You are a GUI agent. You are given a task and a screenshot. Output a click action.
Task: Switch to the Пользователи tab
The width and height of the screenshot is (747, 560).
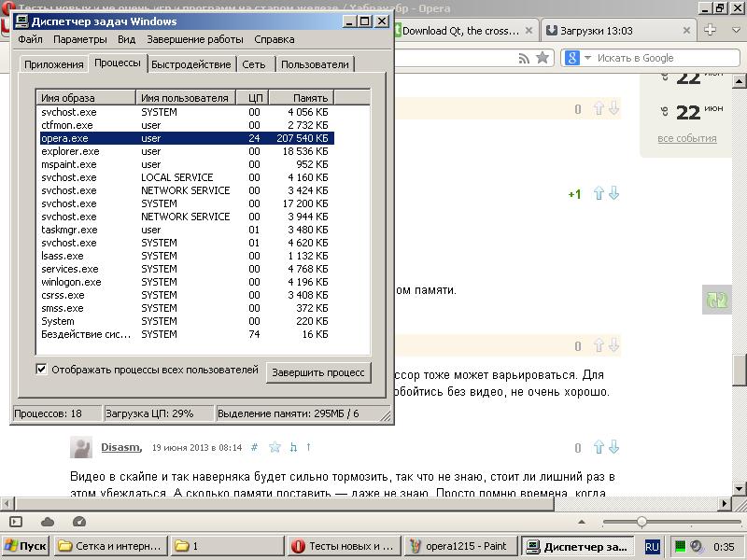pos(315,64)
